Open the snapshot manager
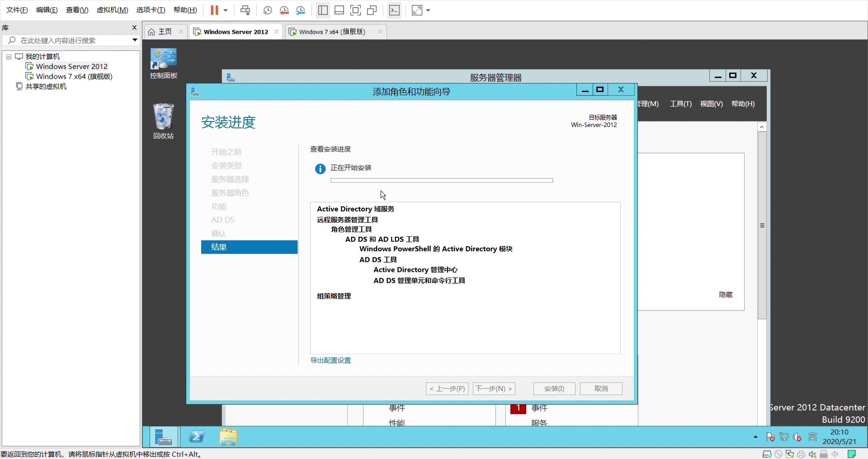868x459 pixels. [x=301, y=10]
